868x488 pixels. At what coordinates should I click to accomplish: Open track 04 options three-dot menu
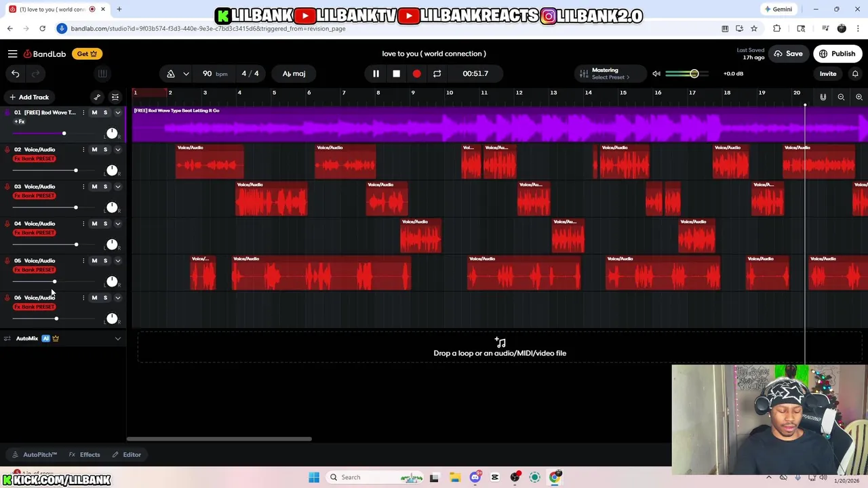click(83, 224)
